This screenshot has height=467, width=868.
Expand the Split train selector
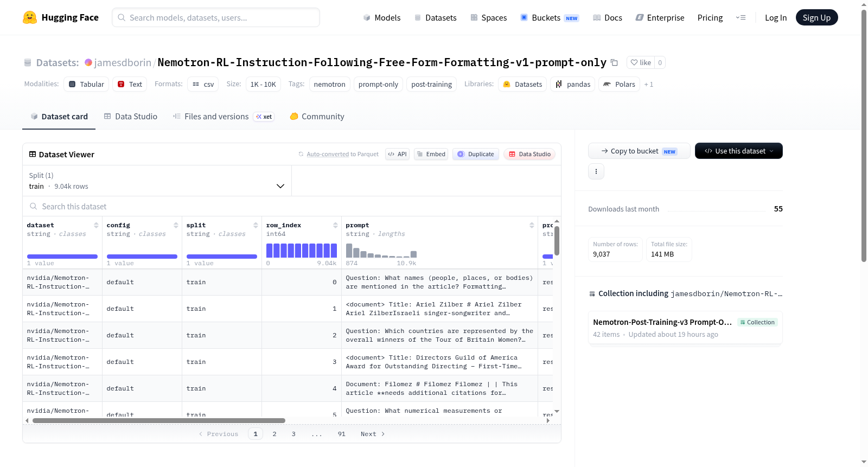coord(157,181)
